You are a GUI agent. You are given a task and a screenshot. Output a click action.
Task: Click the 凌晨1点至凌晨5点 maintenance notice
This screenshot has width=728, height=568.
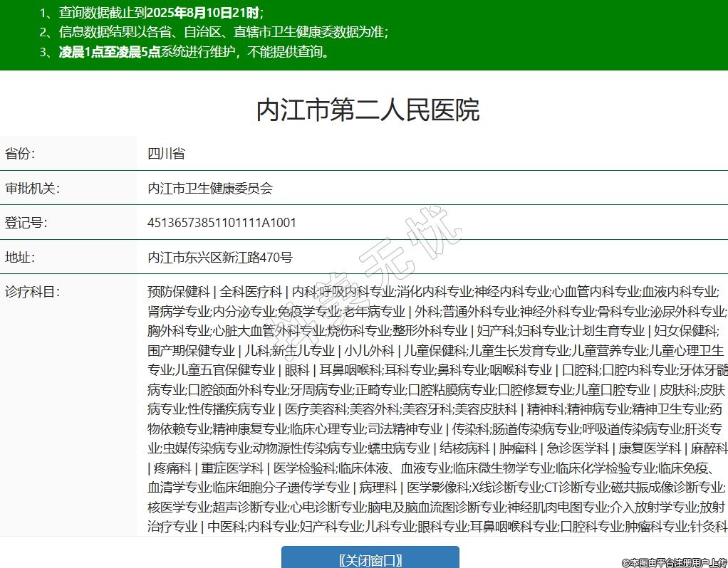click(109, 52)
